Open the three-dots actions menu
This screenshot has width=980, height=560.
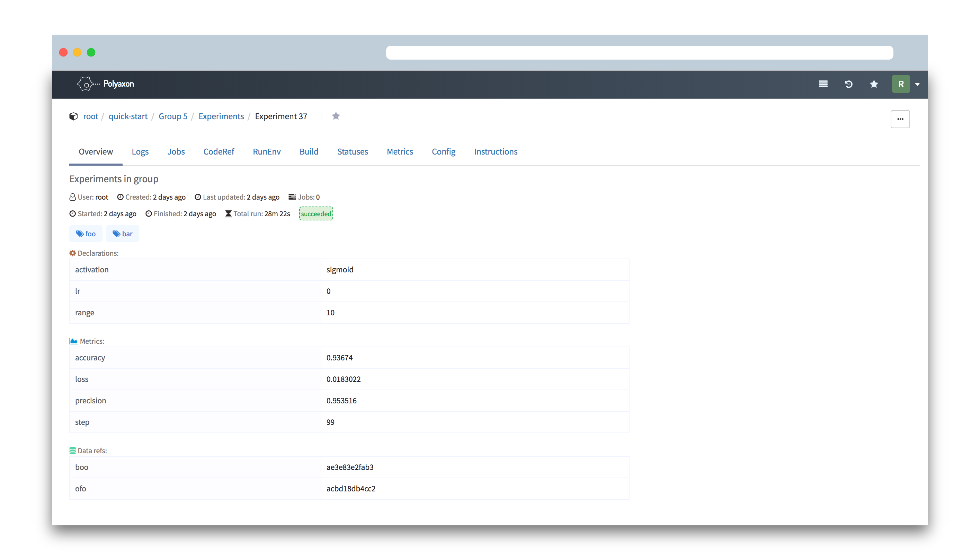coord(900,119)
